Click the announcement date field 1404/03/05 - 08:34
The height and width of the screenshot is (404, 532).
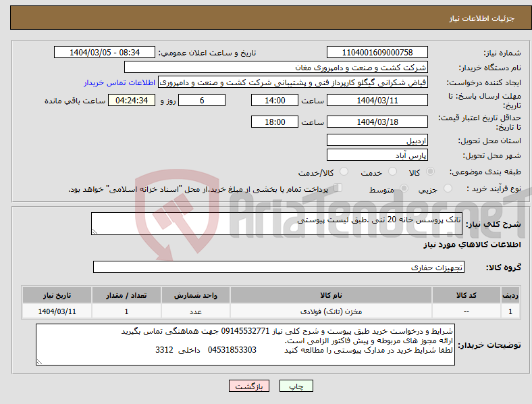[105, 52]
